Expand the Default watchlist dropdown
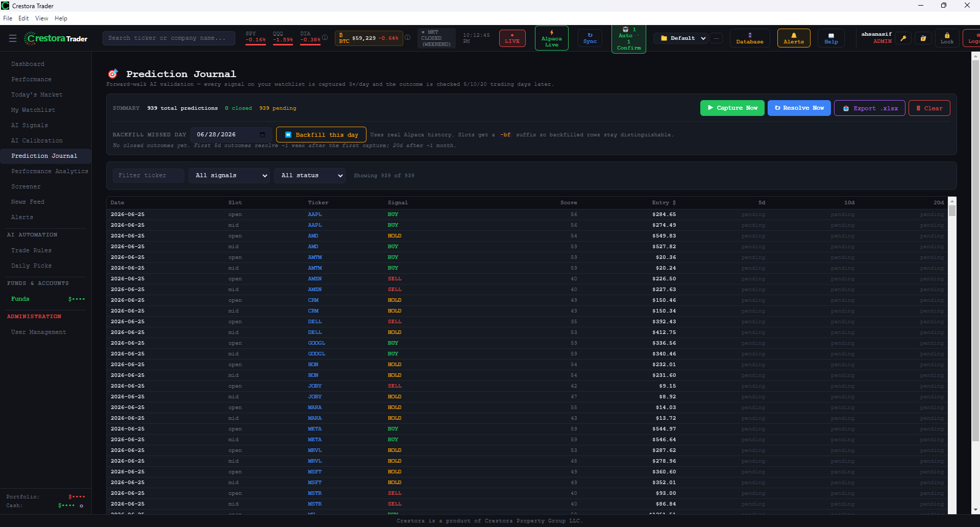 (683, 38)
